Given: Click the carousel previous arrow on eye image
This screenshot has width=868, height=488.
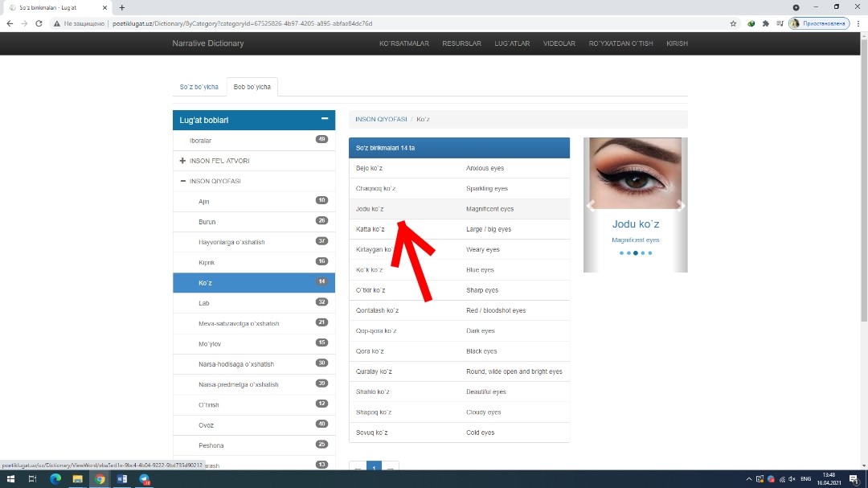Looking at the screenshot, I should pyautogui.click(x=590, y=206).
